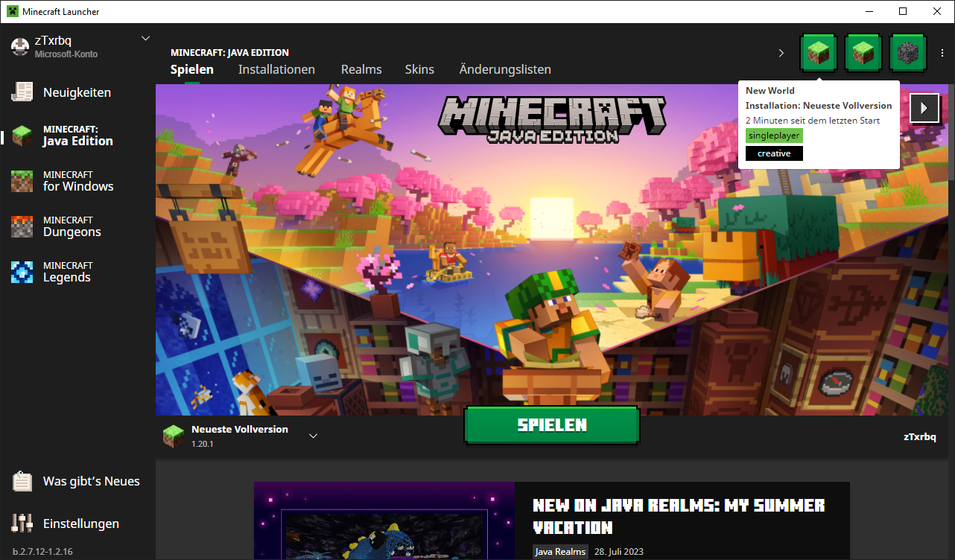
Task: Select Minecraft: Java Edition in the sidebar
Action: click(x=77, y=136)
